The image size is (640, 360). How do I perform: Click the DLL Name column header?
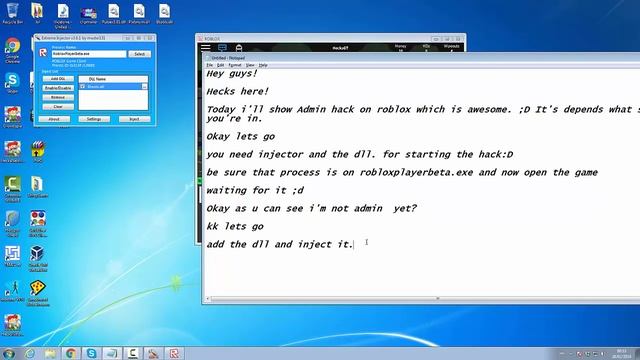113,79
